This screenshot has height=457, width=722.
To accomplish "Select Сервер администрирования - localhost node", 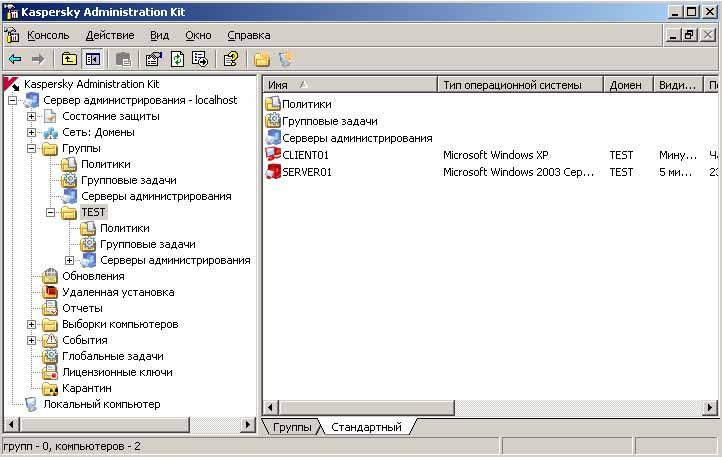I will coord(140,100).
